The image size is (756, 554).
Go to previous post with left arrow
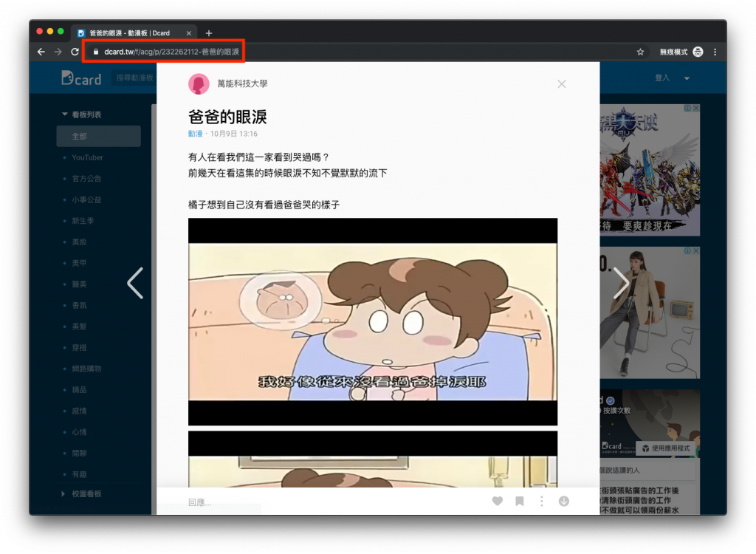coord(136,283)
